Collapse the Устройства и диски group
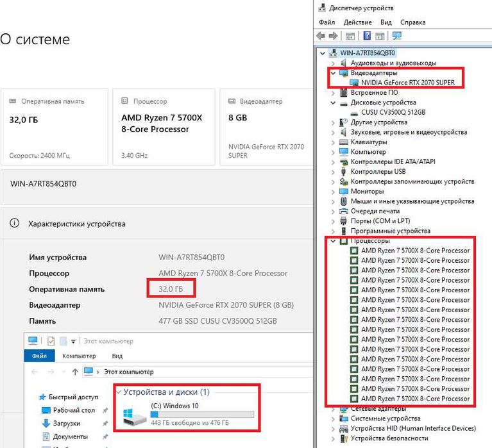The height and width of the screenshot is (448, 492). pos(119,392)
